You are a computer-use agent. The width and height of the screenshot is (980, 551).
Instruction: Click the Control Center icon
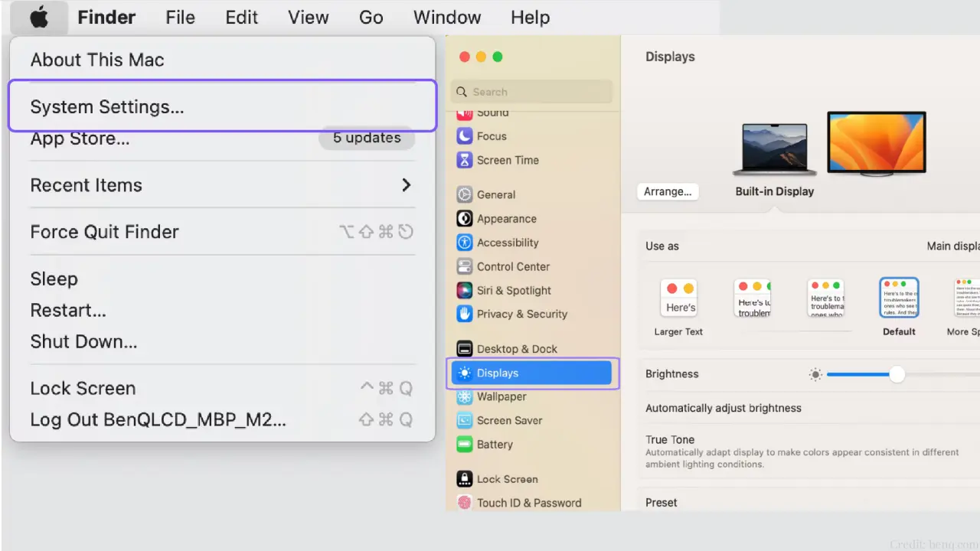tap(464, 266)
